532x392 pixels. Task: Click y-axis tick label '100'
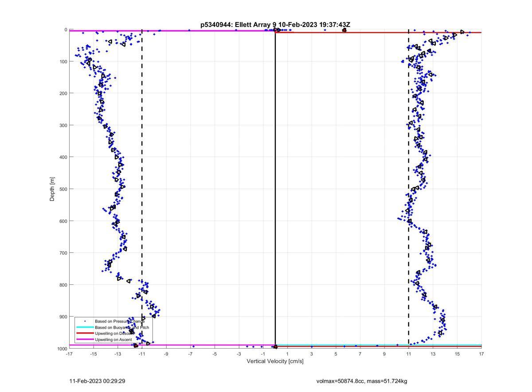(x=63, y=62)
